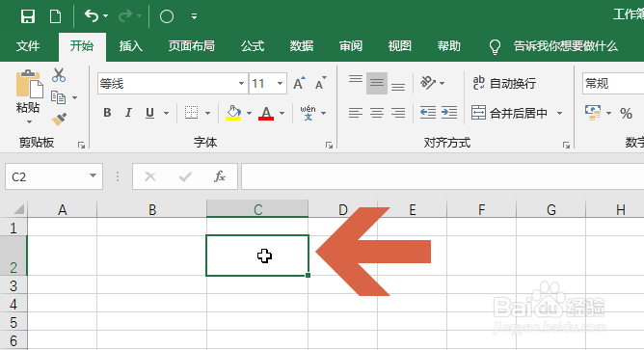Open the font color palette arrow
The image size is (644, 350).
[x=282, y=113]
